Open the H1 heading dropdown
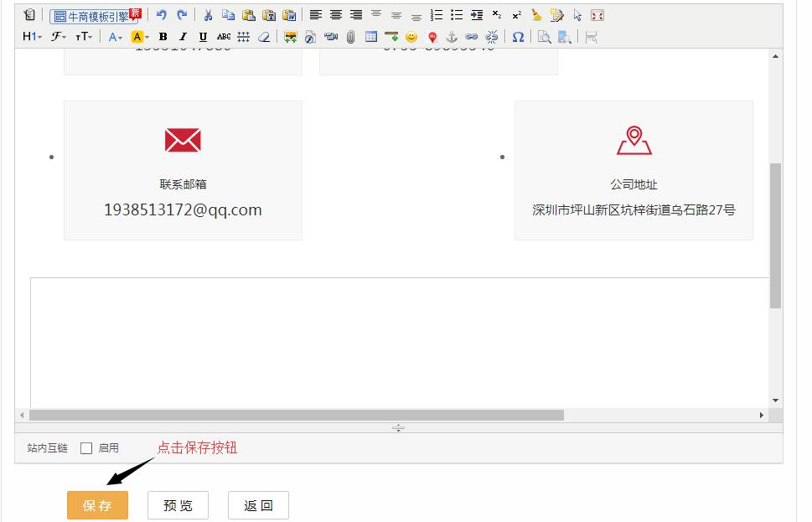Screen dimensions: 812x522 coord(32,36)
